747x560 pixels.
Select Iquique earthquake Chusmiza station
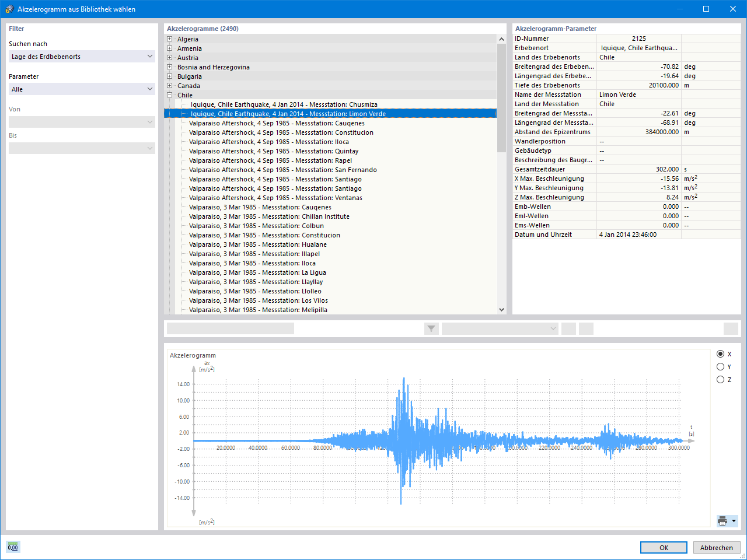coord(284,104)
